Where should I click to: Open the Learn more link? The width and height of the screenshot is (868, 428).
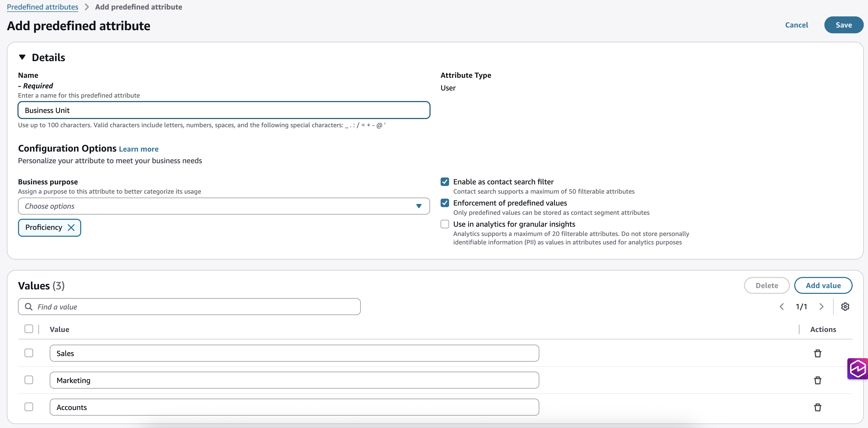tap(139, 149)
